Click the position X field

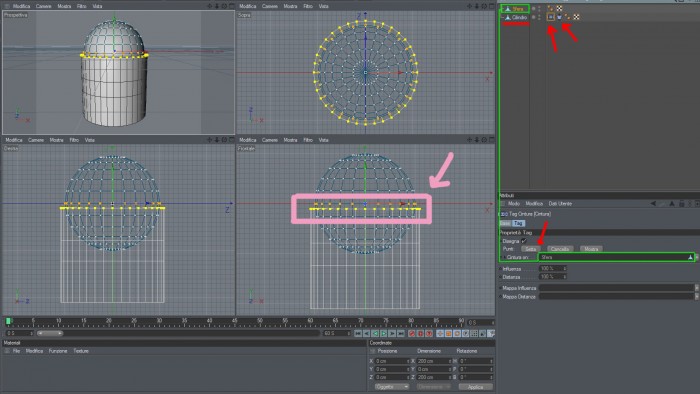click(x=392, y=361)
